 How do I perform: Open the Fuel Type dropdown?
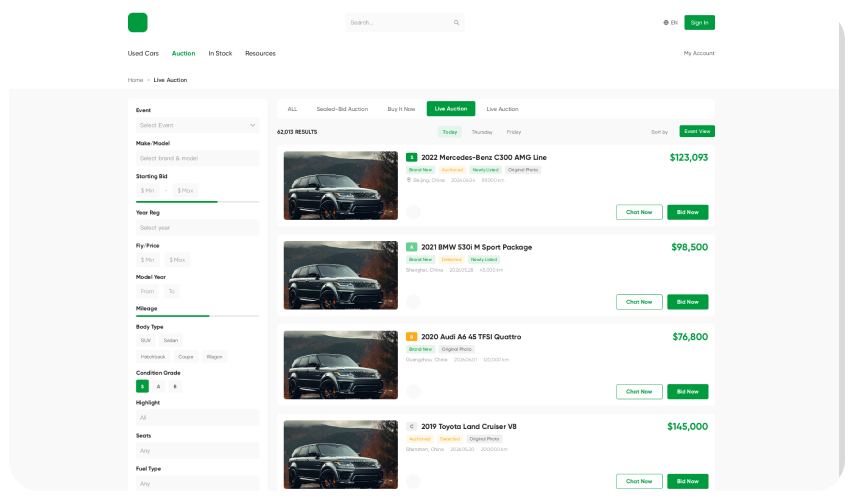[x=197, y=484]
